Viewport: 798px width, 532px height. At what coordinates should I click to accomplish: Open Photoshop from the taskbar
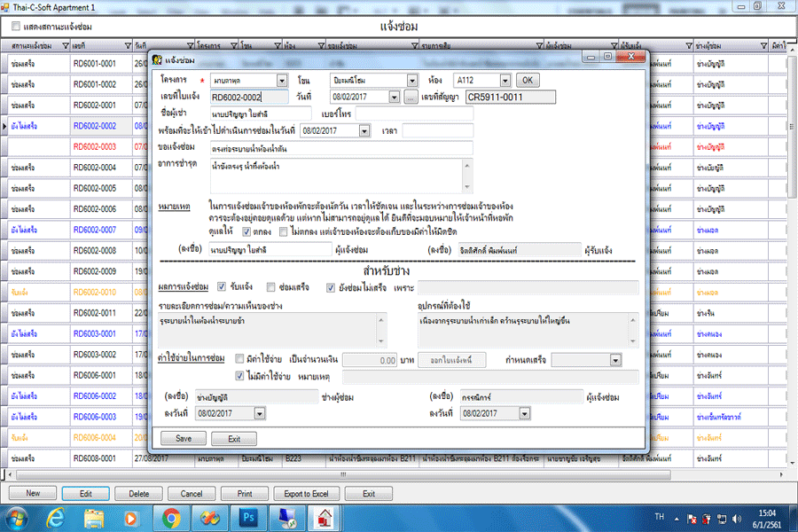(247, 516)
